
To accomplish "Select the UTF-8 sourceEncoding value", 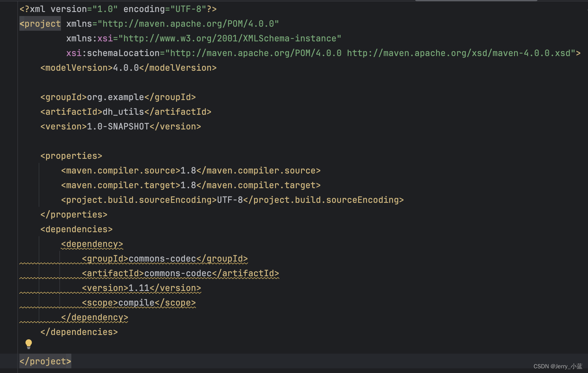I will pos(230,200).
